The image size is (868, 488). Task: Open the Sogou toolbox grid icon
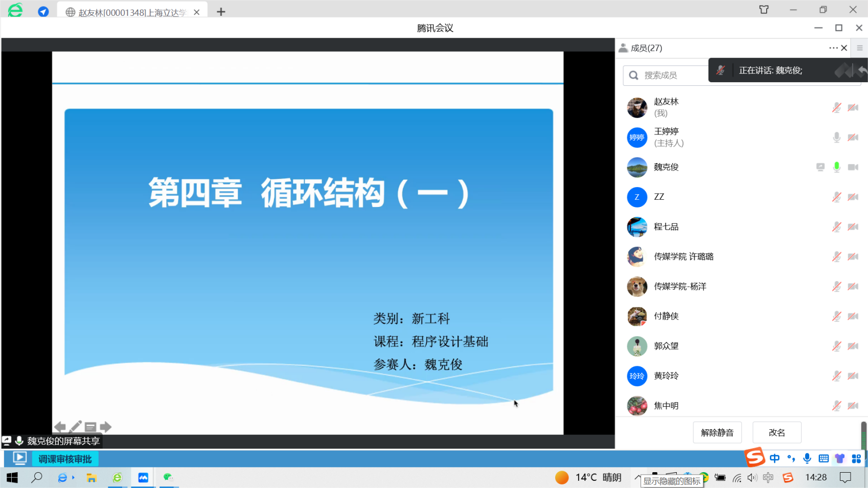(x=856, y=458)
